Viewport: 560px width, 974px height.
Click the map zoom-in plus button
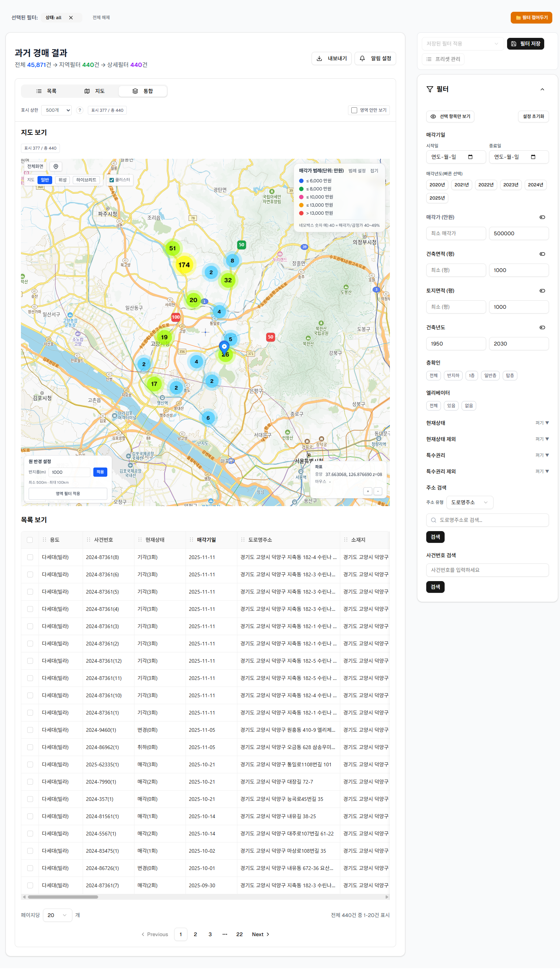pos(368,491)
